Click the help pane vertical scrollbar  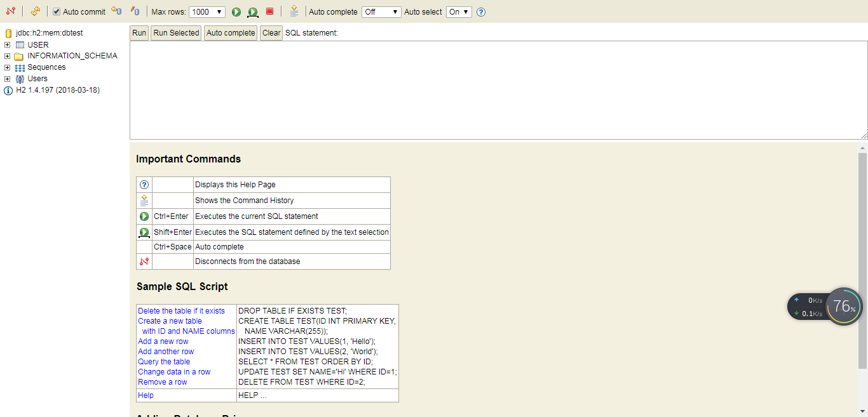click(862, 260)
